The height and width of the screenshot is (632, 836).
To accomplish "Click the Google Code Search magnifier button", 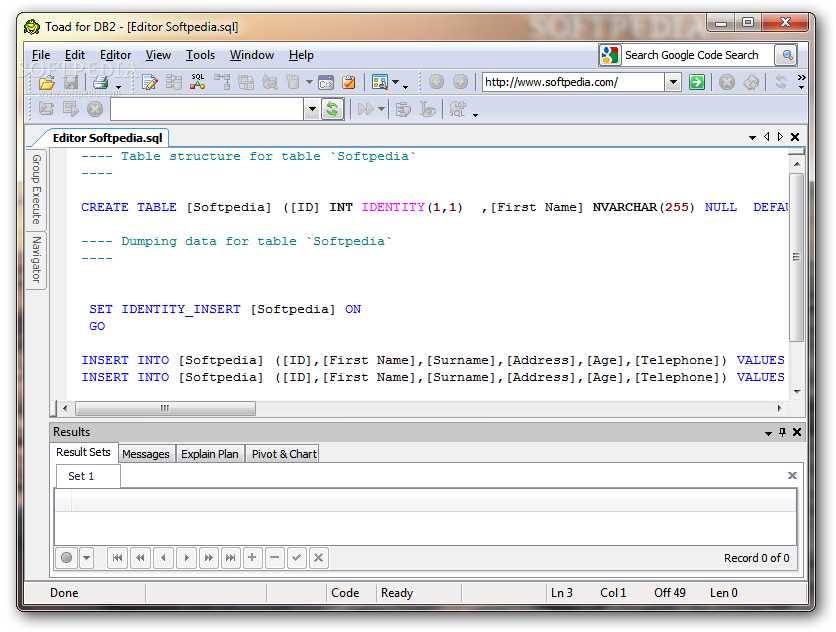I will tap(787, 55).
